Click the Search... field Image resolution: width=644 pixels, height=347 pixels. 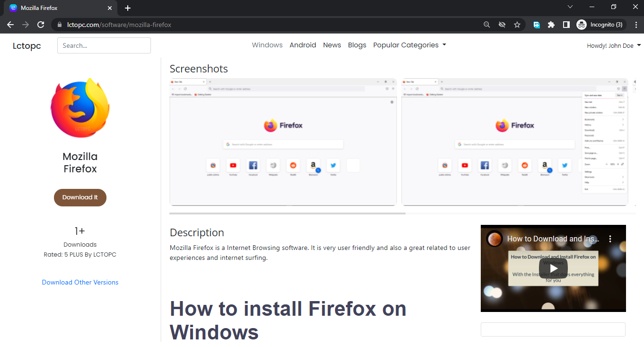point(104,45)
